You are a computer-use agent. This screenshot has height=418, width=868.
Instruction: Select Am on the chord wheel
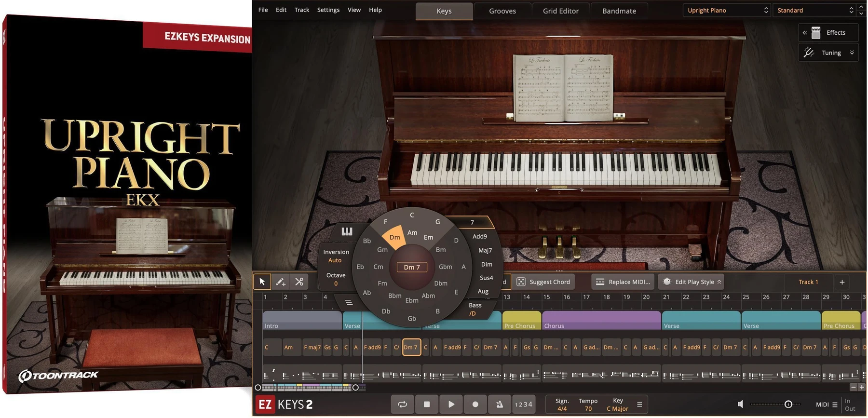click(412, 232)
